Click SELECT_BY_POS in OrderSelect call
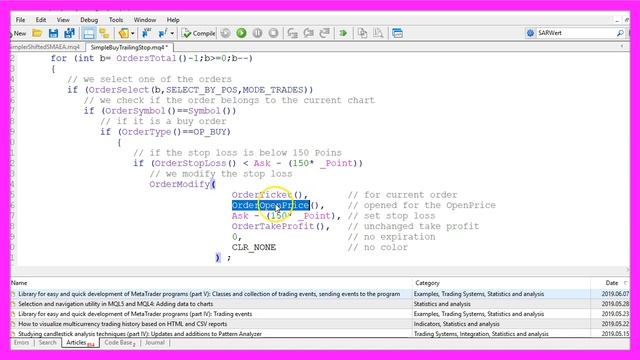 [x=202, y=90]
